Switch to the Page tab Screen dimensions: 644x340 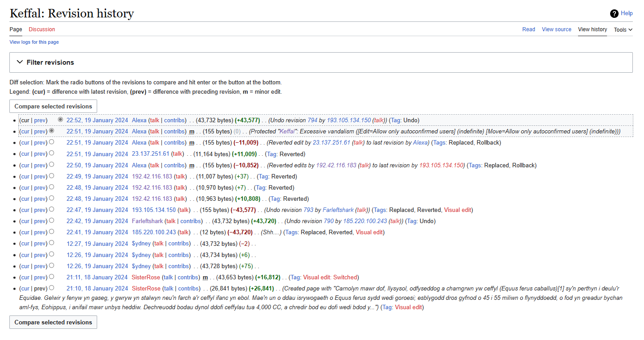[16, 29]
